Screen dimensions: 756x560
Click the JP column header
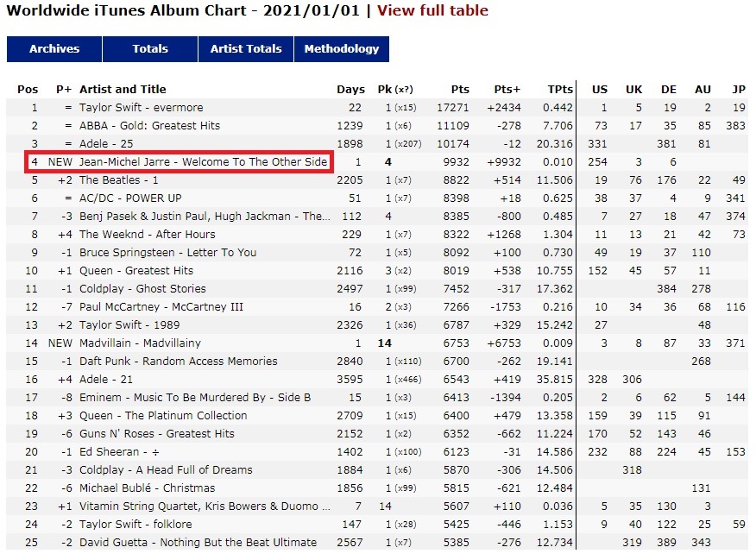[739, 89]
